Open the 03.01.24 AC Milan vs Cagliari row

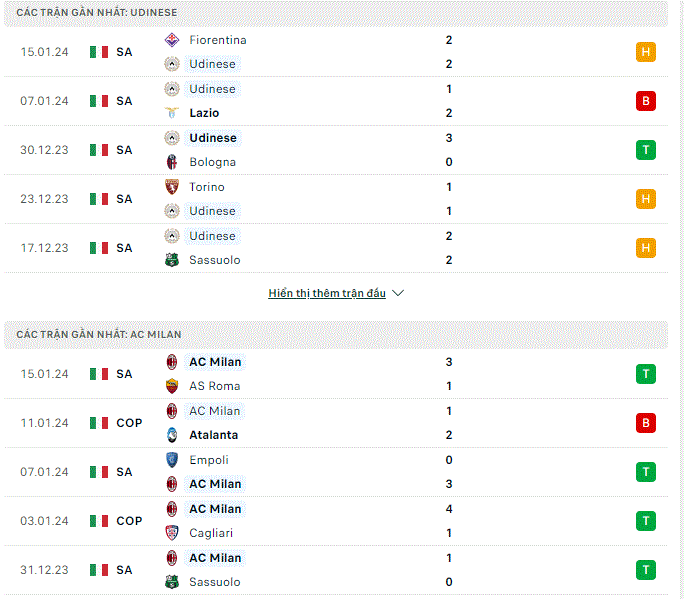pyautogui.click(x=336, y=521)
